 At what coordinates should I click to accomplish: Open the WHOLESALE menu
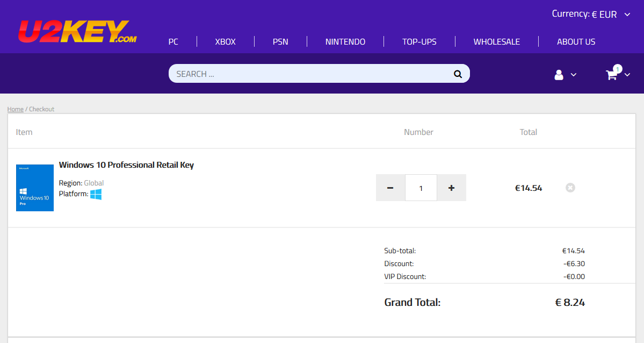[x=496, y=41]
